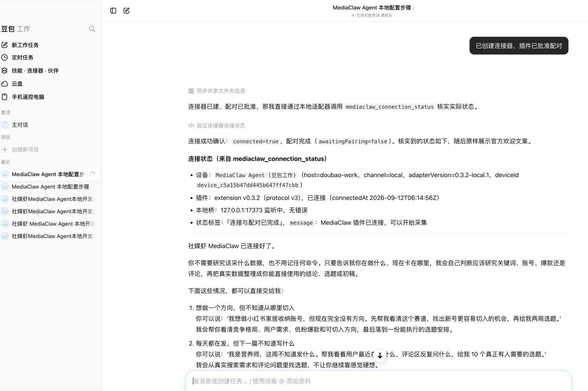Click the pencil icon beside 新工作任务
588x391 pixels.
coord(5,45)
